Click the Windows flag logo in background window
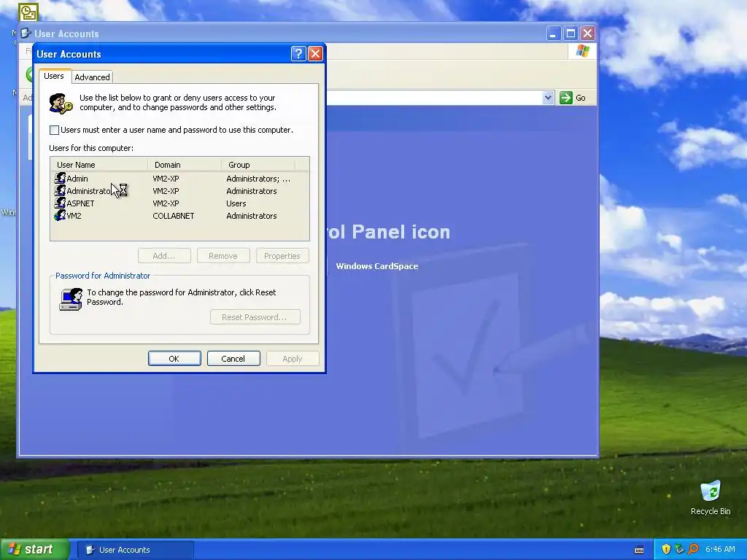The width and height of the screenshot is (747, 560). click(x=582, y=50)
